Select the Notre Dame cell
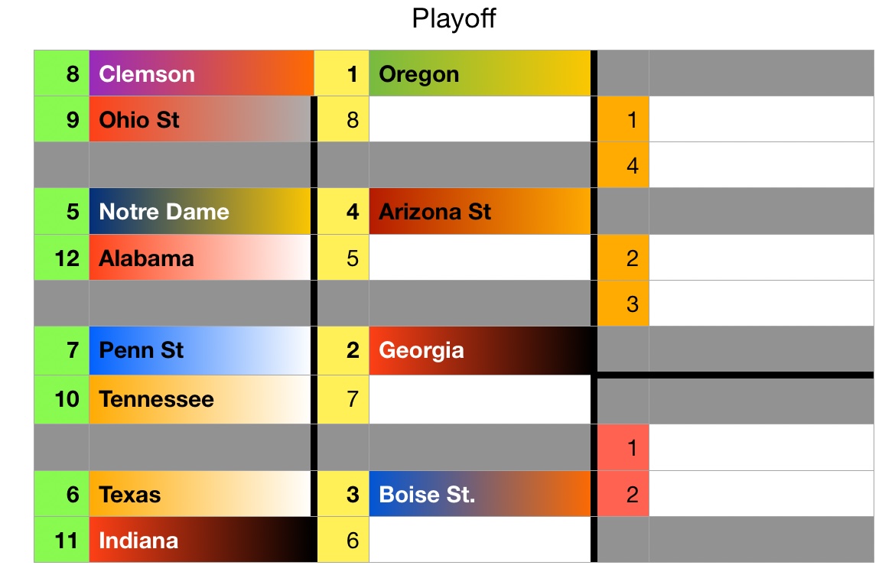The image size is (895, 588). (x=200, y=211)
